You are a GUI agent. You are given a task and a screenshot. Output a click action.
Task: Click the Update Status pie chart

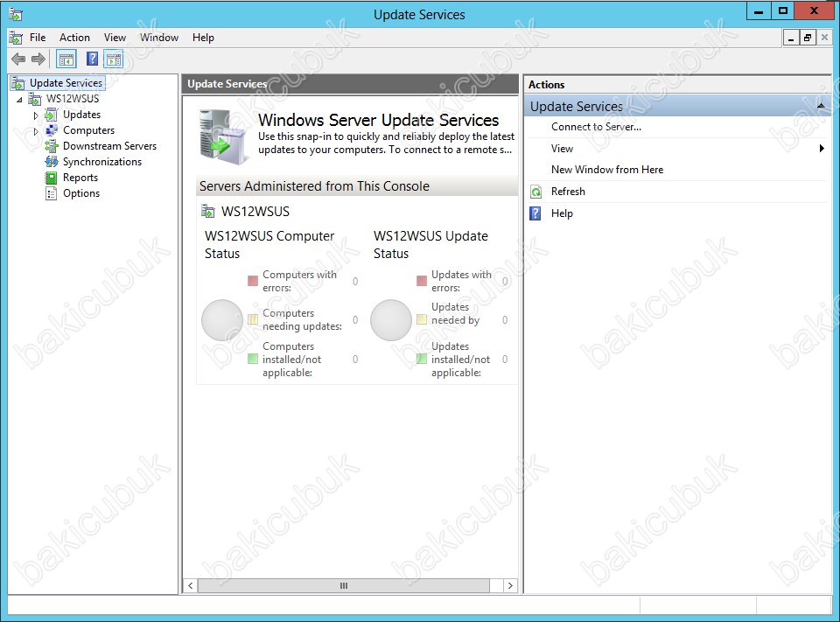coord(391,320)
